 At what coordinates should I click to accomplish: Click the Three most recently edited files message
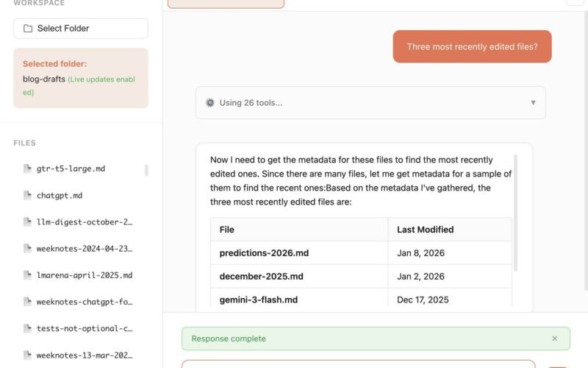[x=472, y=46]
